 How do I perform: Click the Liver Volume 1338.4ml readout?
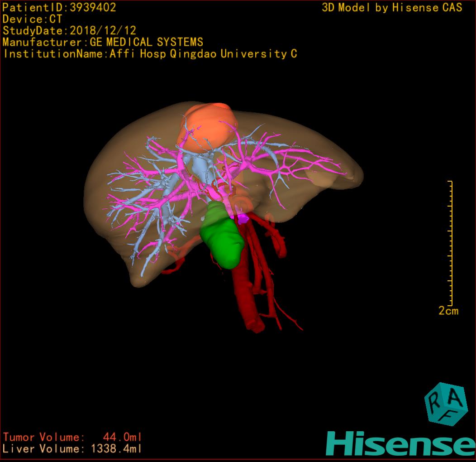coord(72,449)
